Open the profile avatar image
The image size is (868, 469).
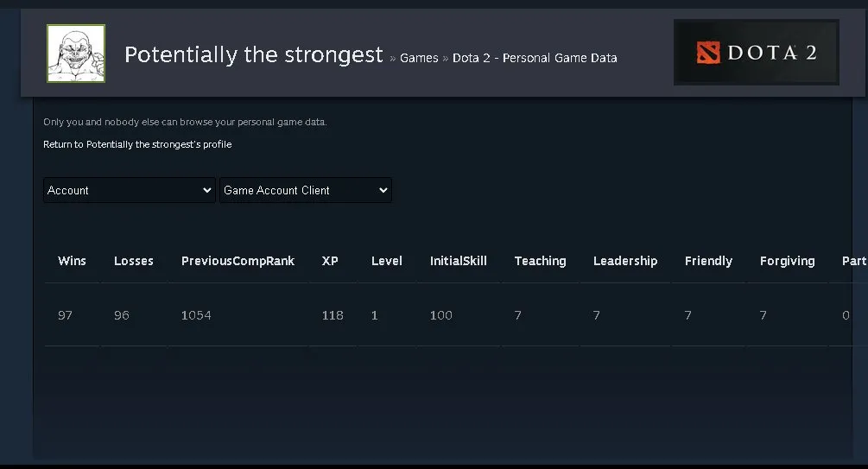point(76,54)
